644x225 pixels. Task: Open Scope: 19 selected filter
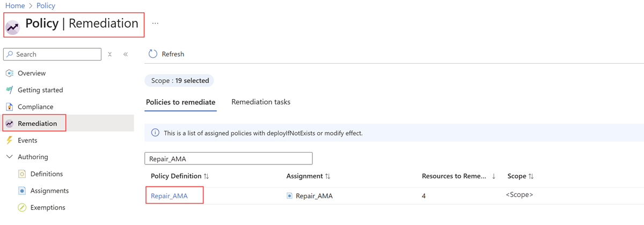(180, 81)
